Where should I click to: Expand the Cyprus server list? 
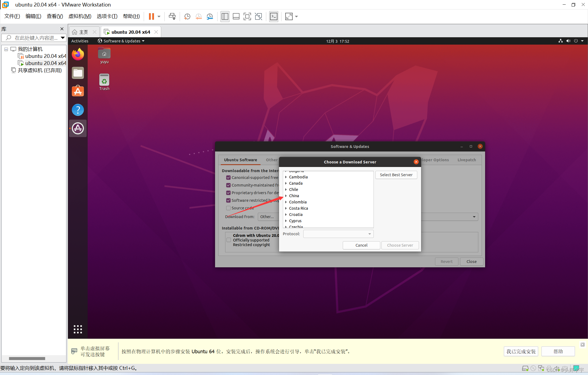point(286,221)
